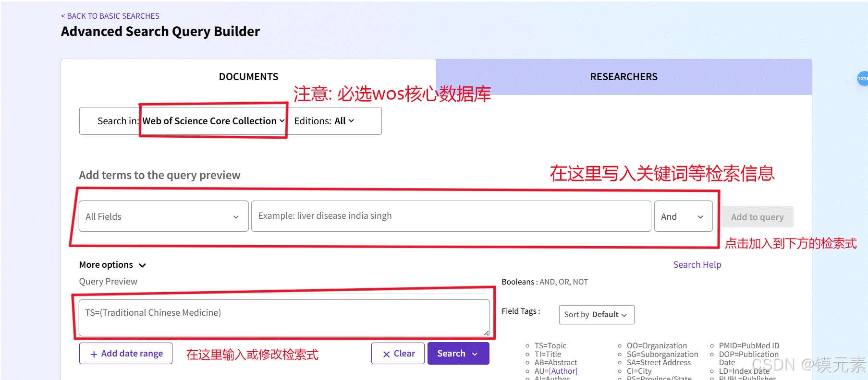
Task: Click the Add to query button
Action: click(x=757, y=217)
